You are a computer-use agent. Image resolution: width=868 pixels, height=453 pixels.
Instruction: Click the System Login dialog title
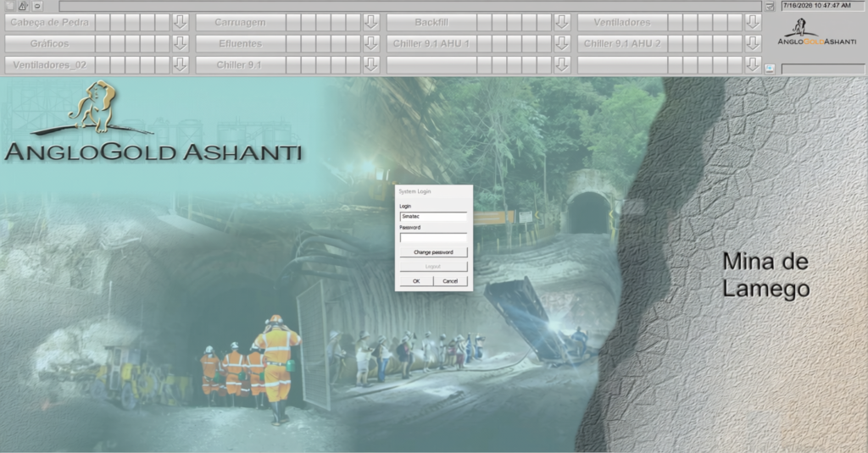(415, 191)
